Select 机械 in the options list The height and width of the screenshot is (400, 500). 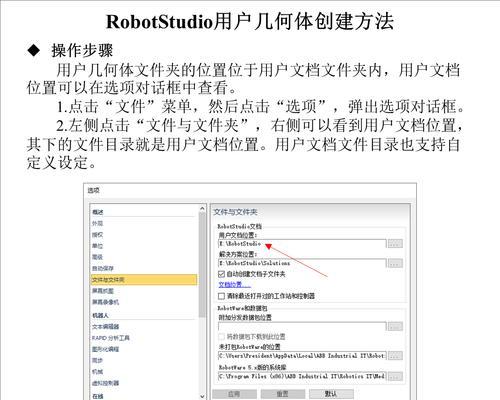coord(98,372)
